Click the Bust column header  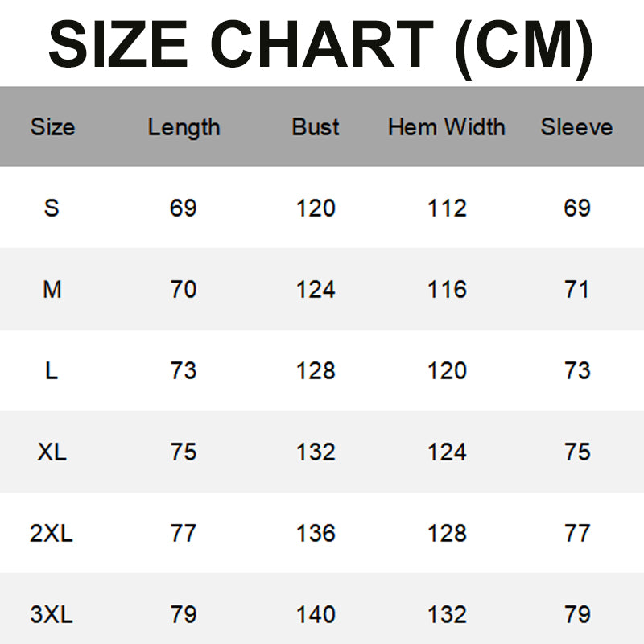point(316,127)
